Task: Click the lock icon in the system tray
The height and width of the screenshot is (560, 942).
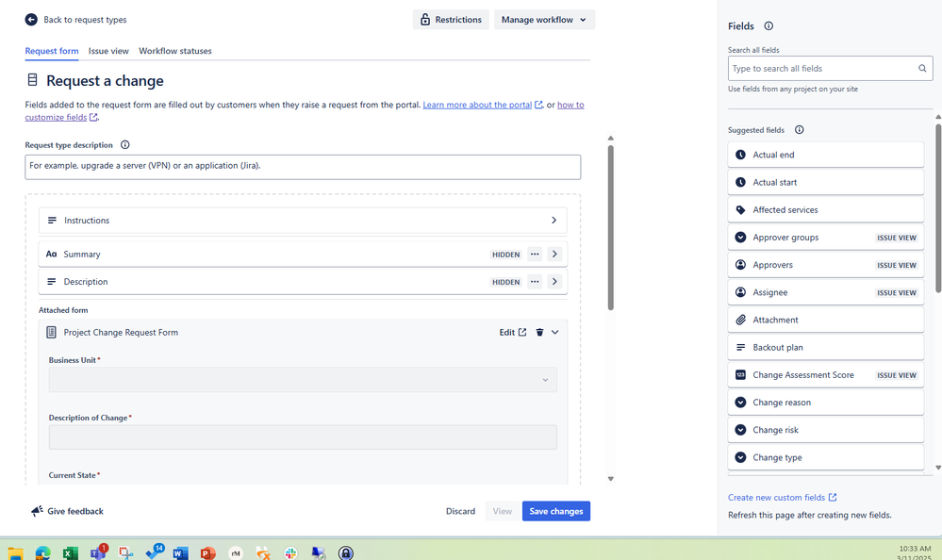Action: pyautogui.click(x=346, y=552)
